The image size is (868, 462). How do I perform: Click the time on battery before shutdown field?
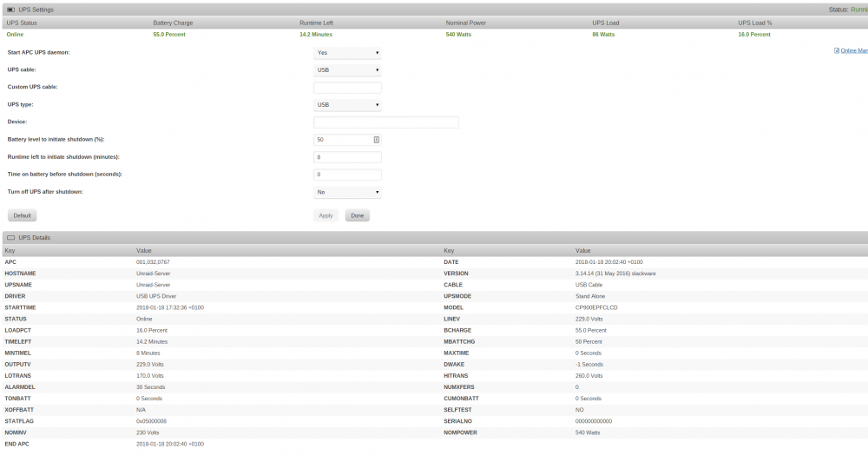(347, 175)
